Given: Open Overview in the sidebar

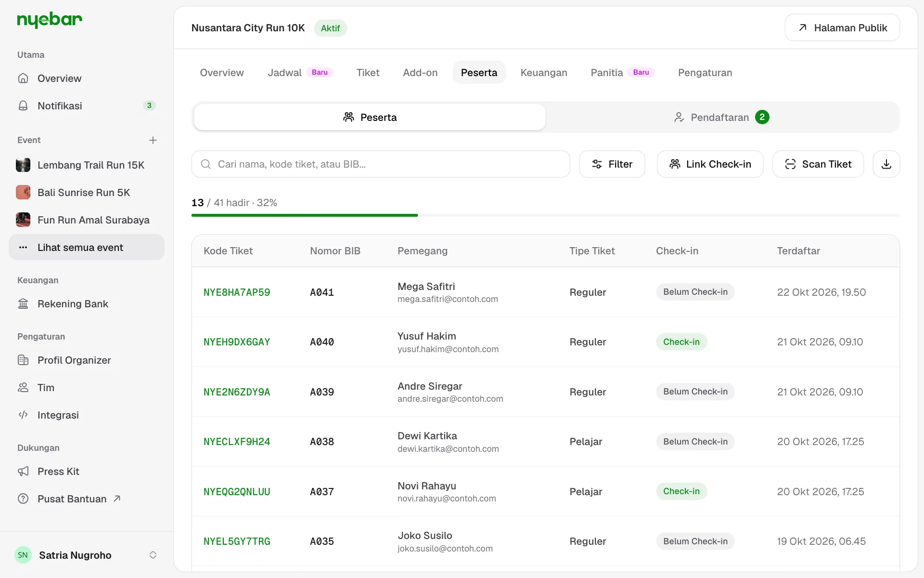Looking at the screenshot, I should click(x=87, y=78).
